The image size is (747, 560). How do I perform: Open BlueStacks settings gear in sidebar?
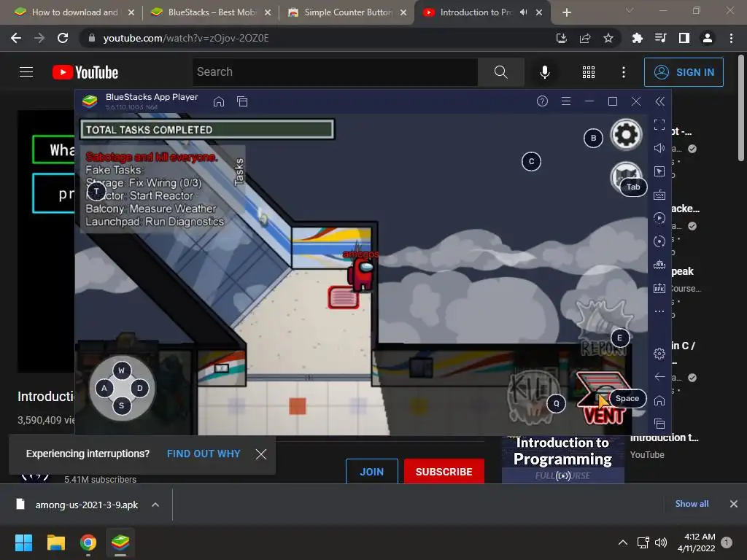coord(659,354)
